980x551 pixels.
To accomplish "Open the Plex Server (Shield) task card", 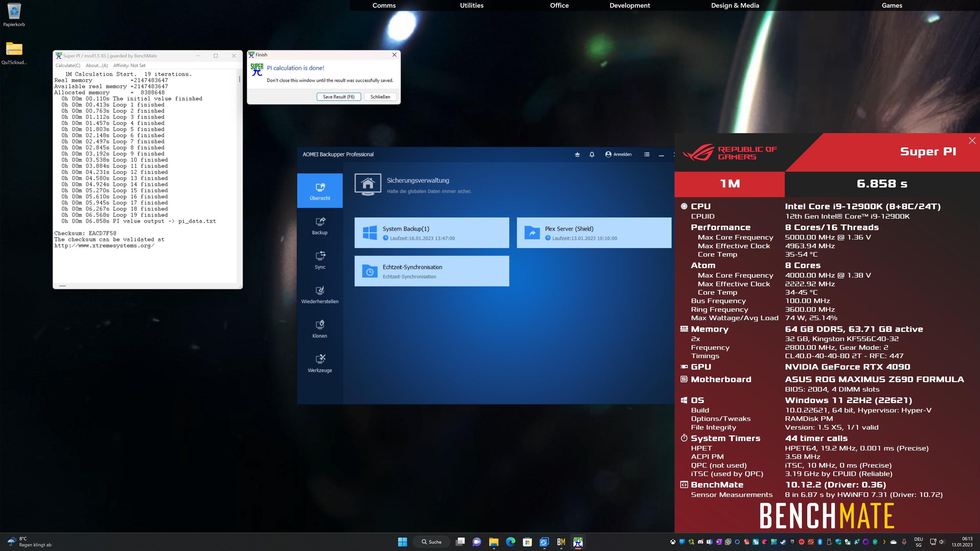I will [594, 233].
